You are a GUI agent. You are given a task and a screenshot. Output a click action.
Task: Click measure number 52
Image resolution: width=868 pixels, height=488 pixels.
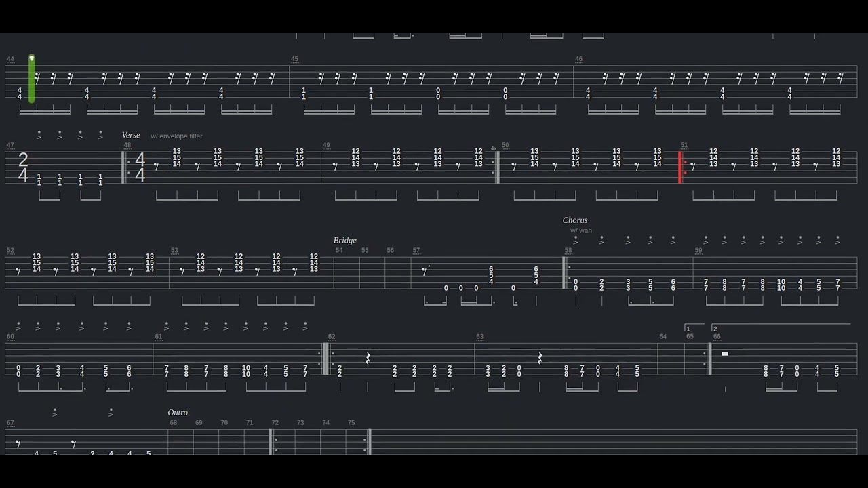pyautogui.click(x=10, y=250)
